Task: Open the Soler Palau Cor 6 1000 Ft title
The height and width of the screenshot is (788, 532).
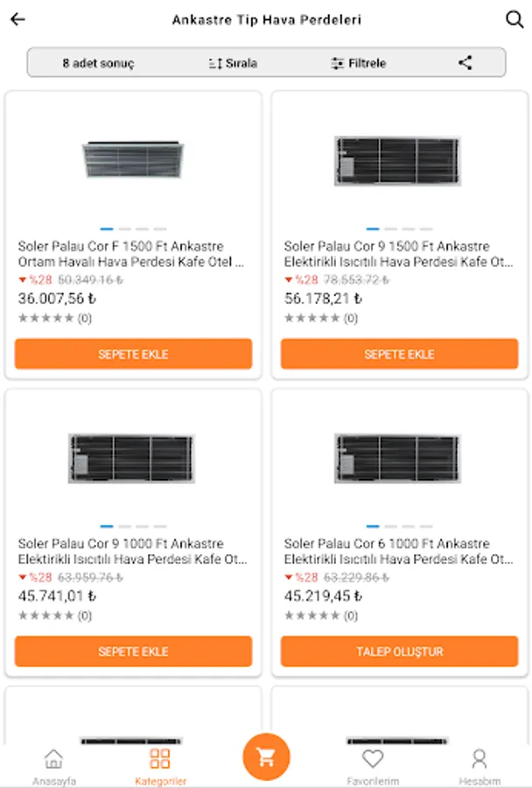Action: (x=399, y=551)
